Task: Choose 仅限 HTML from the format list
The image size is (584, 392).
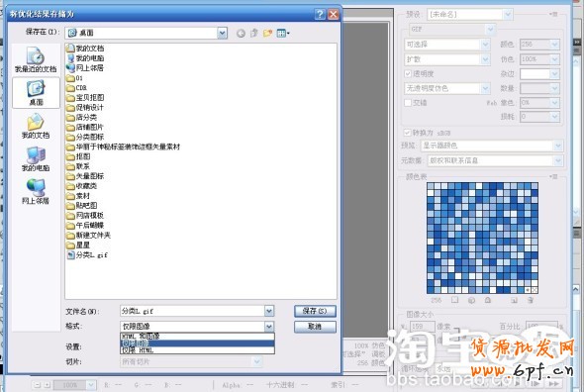Action: tap(197, 350)
